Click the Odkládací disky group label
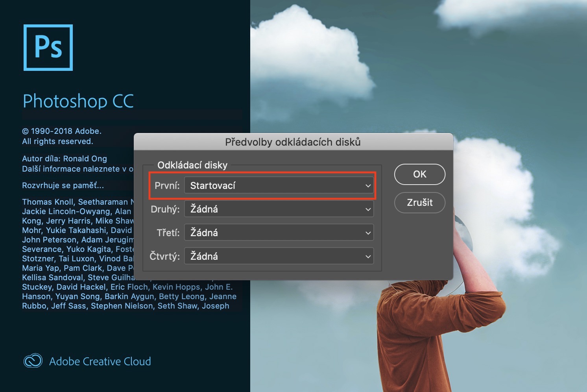The width and height of the screenshot is (587, 392). (192, 165)
